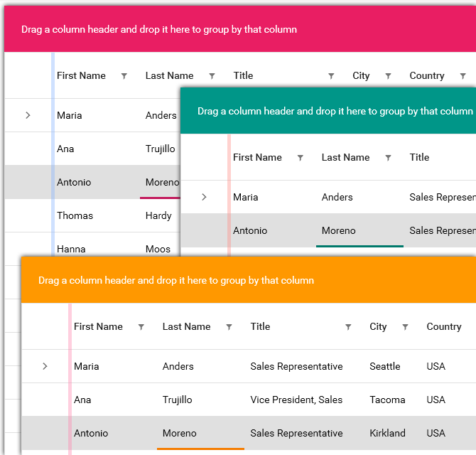Image resolution: width=476 pixels, height=455 pixels.
Task: Expand Maria row in pink grid
Action: pos(28,115)
